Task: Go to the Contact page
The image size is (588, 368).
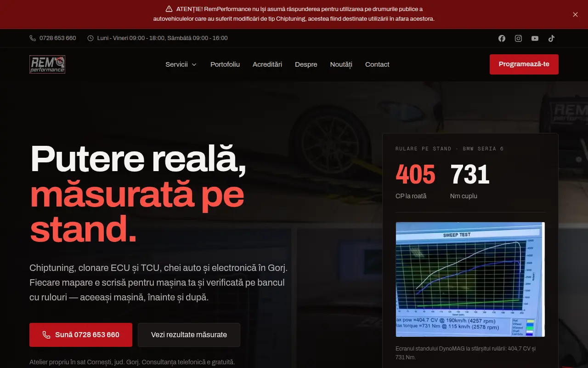Action: point(377,64)
